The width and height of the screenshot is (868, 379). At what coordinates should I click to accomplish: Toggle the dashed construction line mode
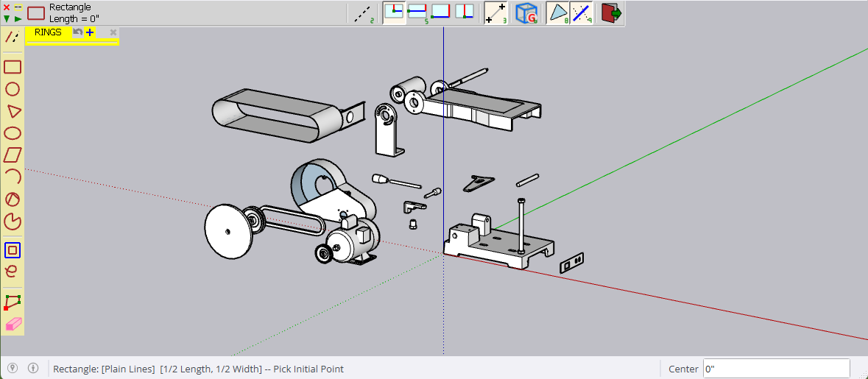363,14
